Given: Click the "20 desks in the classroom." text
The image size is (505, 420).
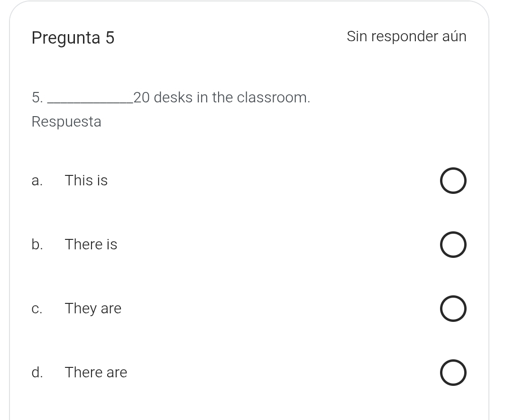Looking at the screenshot, I should tap(222, 98).
